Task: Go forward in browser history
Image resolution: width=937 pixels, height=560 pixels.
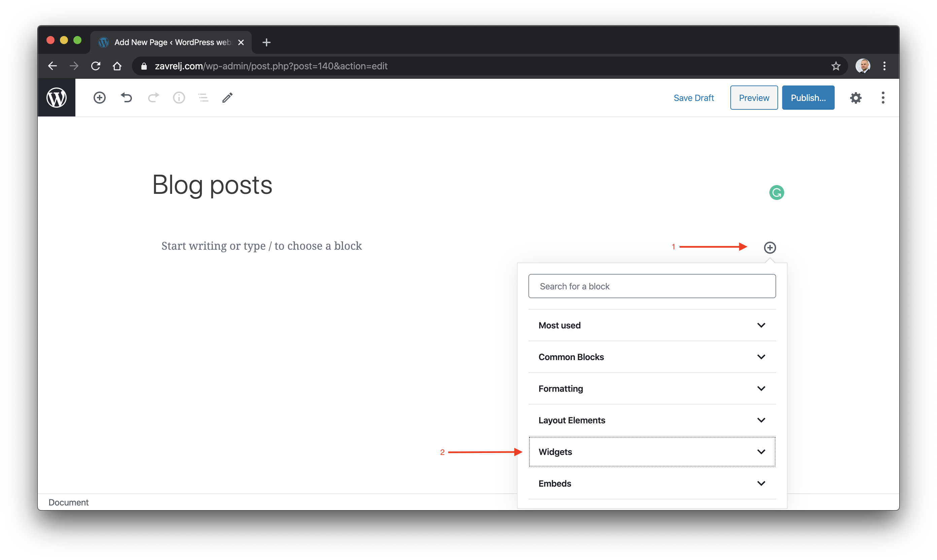Action: click(74, 66)
